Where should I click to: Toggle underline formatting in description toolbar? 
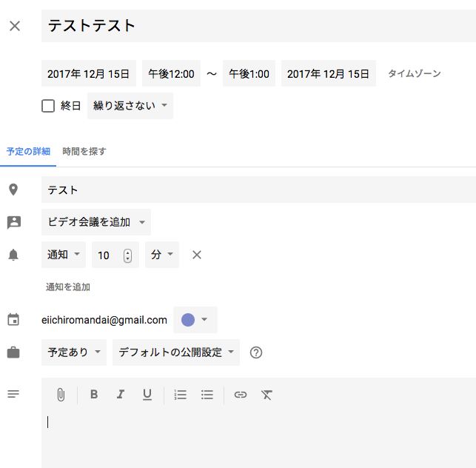click(x=147, y=395)
